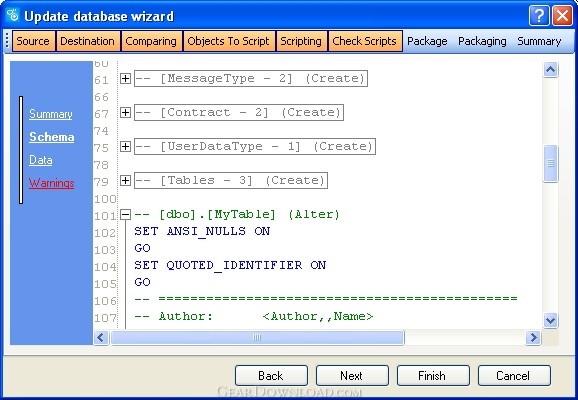578x400 pixels.
Task: Click the toolbar grip handle left of Source
Action: [x=8, y=41]
